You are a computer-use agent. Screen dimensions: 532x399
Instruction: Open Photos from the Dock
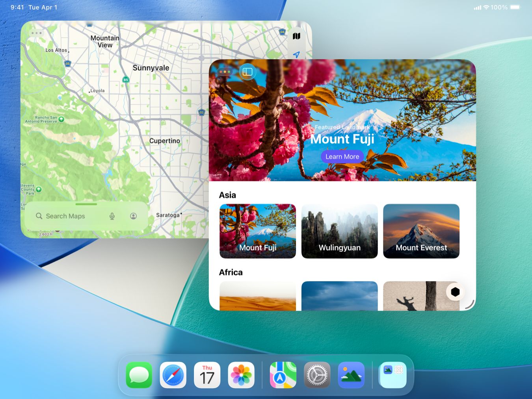pyautogui.click(x=241, y=375)
